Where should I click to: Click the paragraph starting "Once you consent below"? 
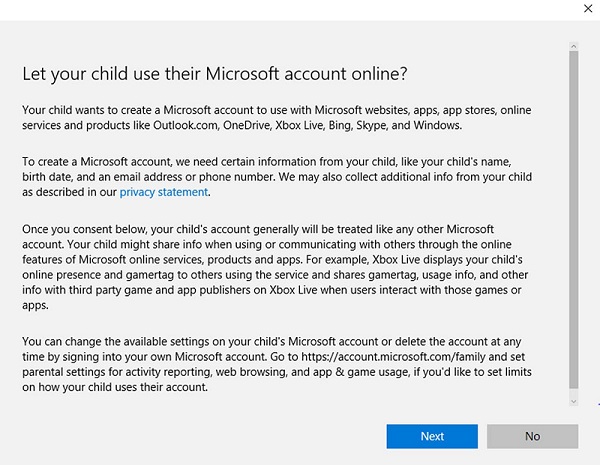click(x=275, y=267)
